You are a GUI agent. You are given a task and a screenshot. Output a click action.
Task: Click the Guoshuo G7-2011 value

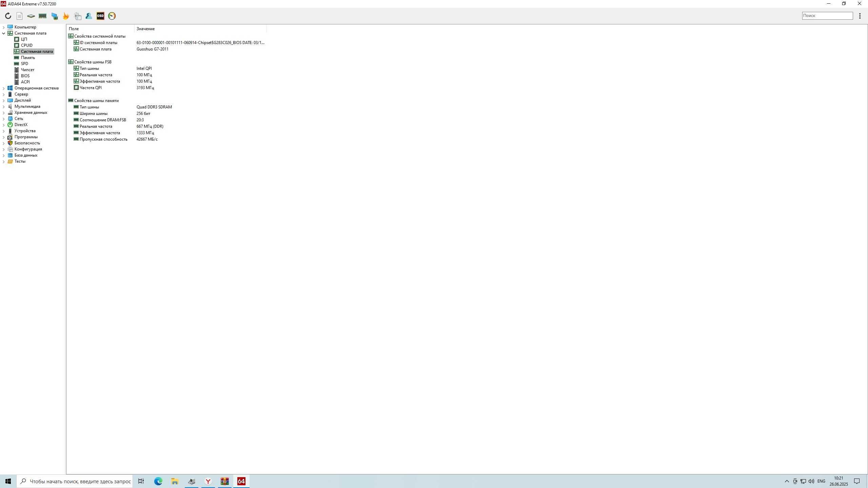(x=153, y=49)
